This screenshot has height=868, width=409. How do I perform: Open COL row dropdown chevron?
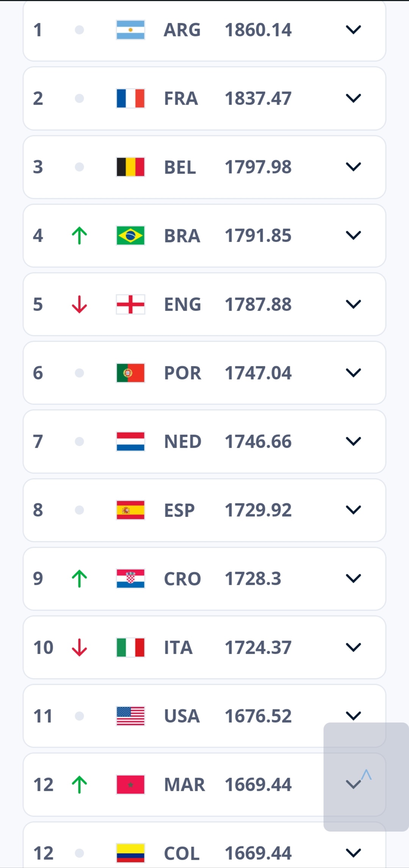[x=353, y=853]
